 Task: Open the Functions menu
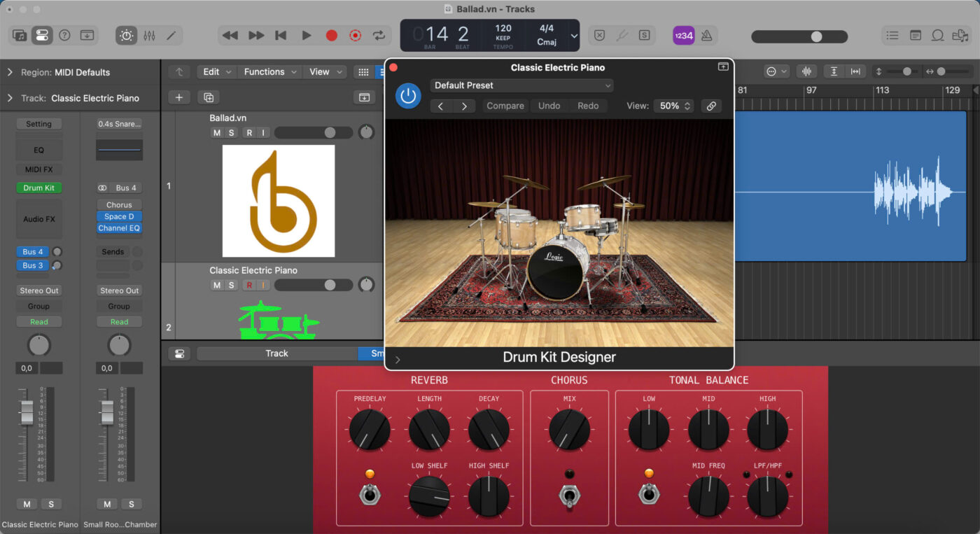tap(271, 71)
